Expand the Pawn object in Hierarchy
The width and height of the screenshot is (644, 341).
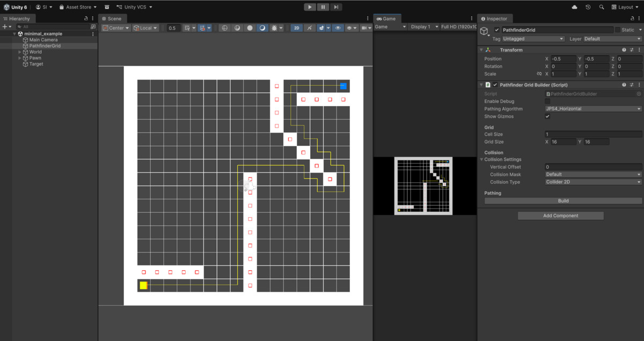[19, 58]
